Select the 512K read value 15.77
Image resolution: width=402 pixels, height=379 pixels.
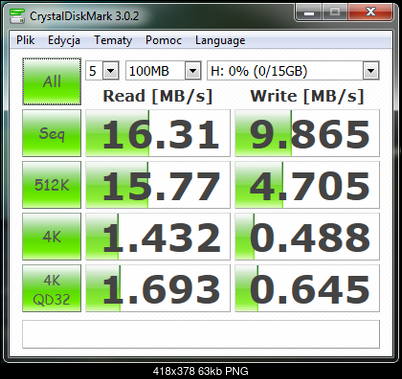point(158,185)
